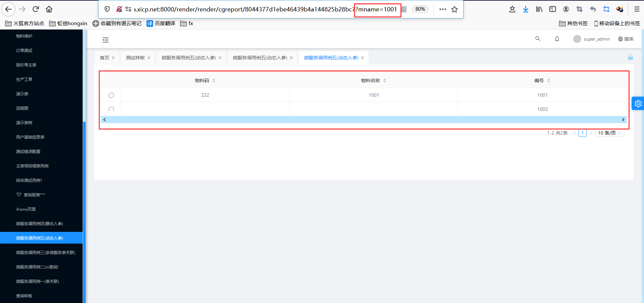
Task: Open the global search in the app header
Action: [538, 39]
